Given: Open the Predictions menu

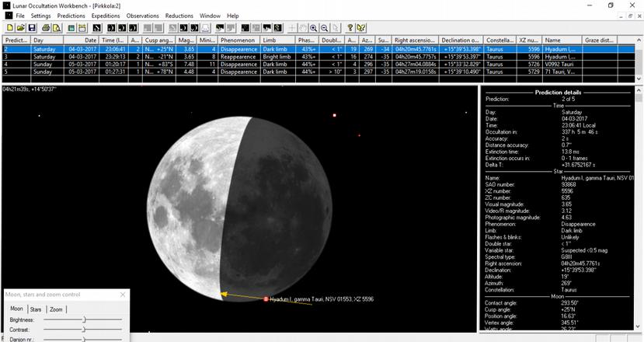Looking at the screenshot, I should click(71, 16).
